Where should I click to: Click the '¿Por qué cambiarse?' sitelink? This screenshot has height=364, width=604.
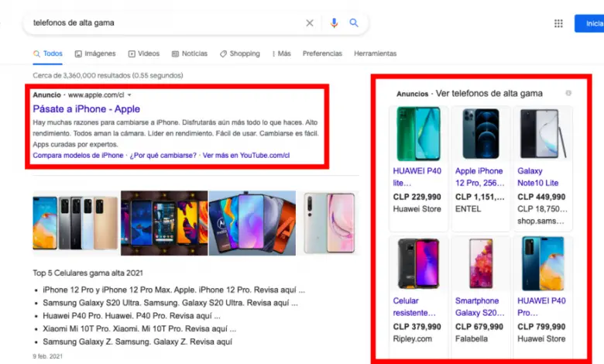[x=163, y=155]
